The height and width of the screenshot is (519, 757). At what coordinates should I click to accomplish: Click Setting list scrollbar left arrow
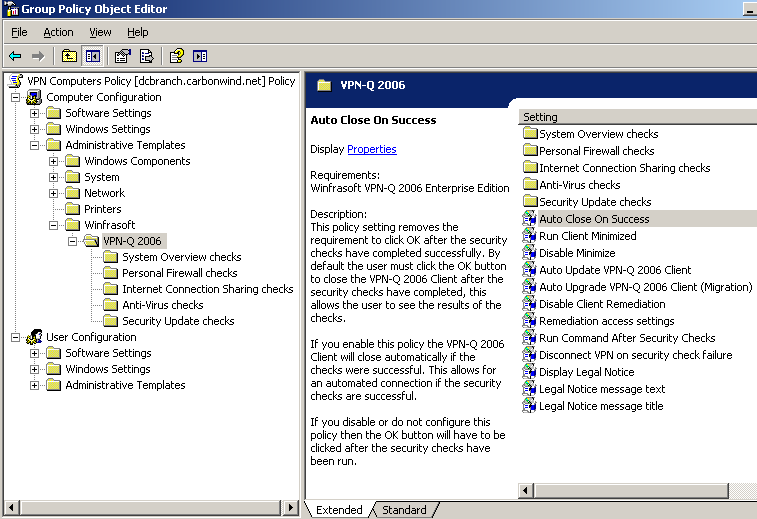526,491
